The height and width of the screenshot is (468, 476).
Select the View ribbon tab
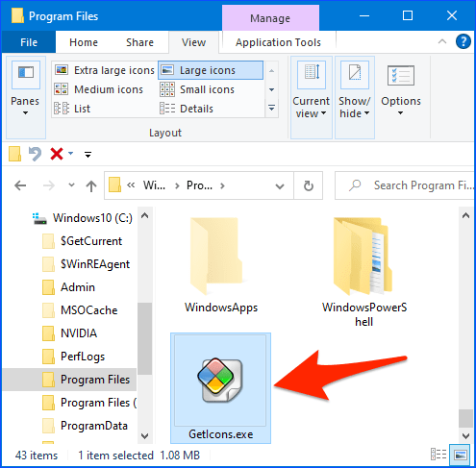click(193, 42)
